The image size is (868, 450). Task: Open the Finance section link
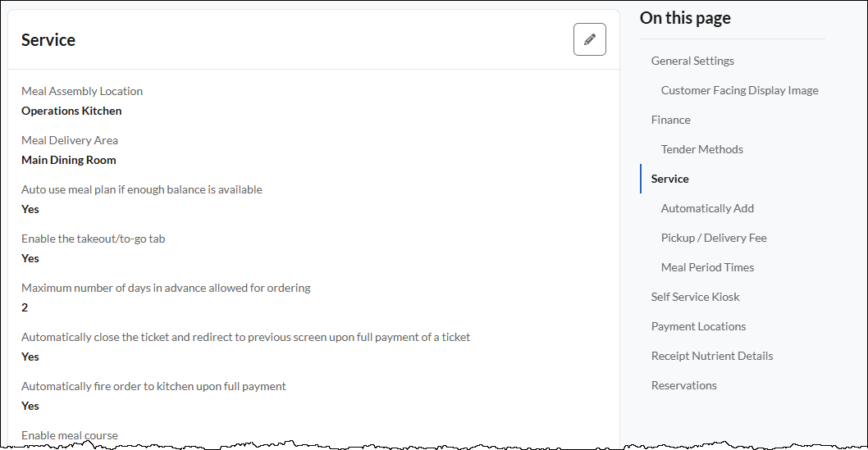click(x=670, y=120)
